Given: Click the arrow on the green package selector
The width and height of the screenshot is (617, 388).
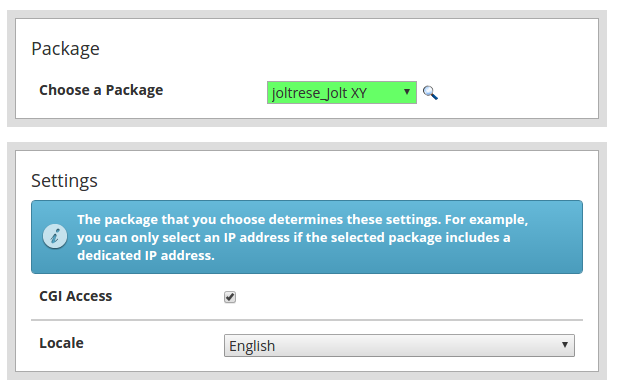Looking at the screenshot, I should click(407, 92).
